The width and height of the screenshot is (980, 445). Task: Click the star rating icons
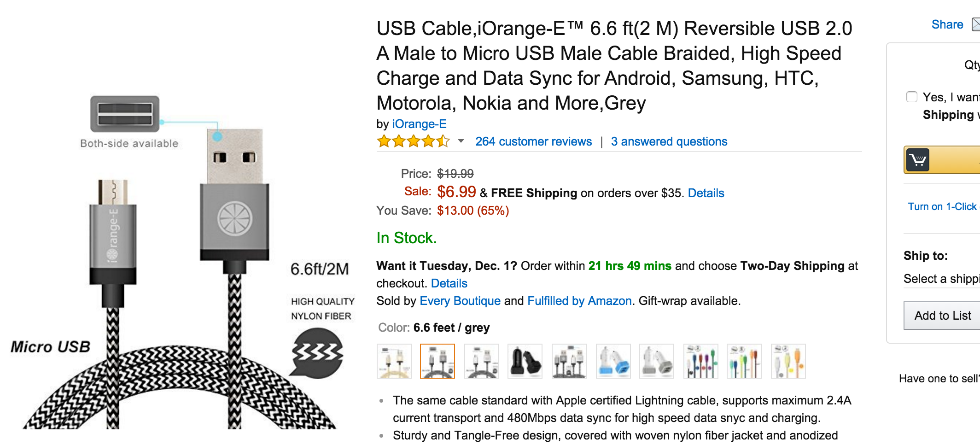click(x=413, y=141)
